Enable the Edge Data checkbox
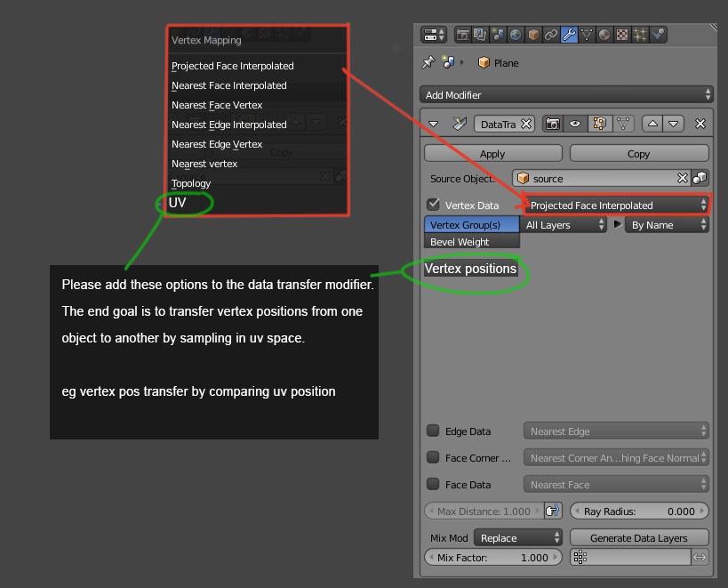Screen dimensions: 728x588 (433, 431)
